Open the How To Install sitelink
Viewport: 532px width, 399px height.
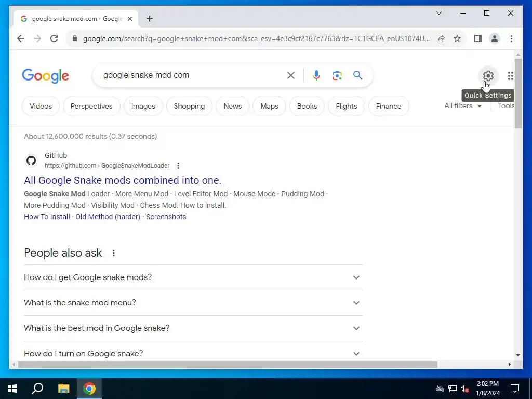(x=47, y=217)
